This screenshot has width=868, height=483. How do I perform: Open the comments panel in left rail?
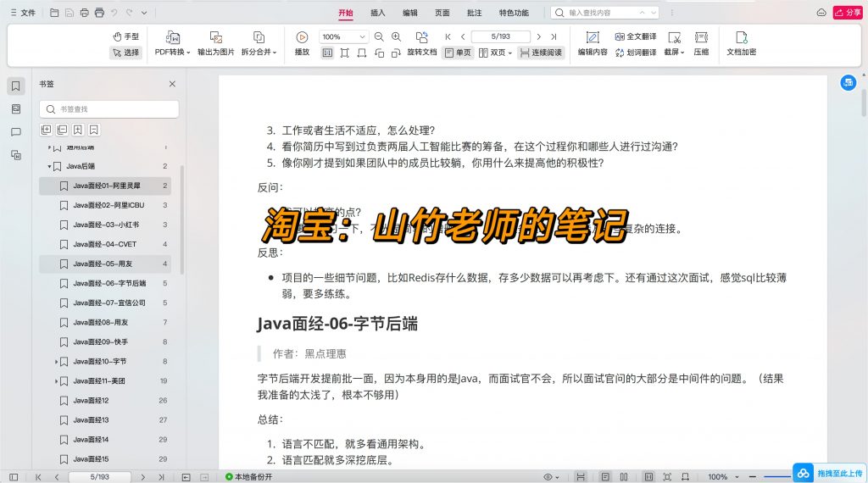pyautogui.click(x=15, y=132)
